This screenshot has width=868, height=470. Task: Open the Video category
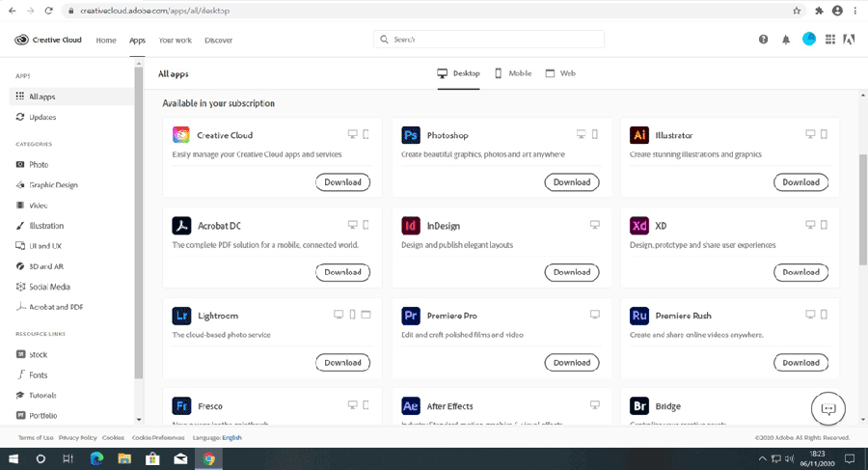coord(32,205)
